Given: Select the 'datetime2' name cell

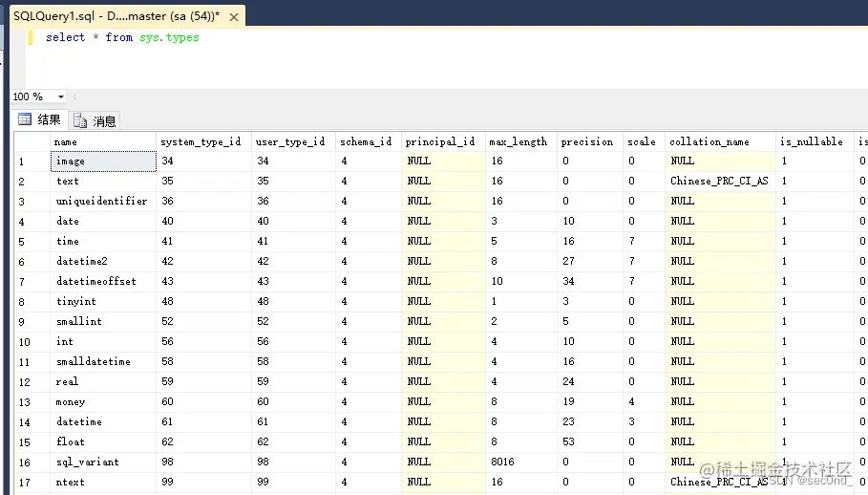Looking at the screenshot, I should click(103, 261).
